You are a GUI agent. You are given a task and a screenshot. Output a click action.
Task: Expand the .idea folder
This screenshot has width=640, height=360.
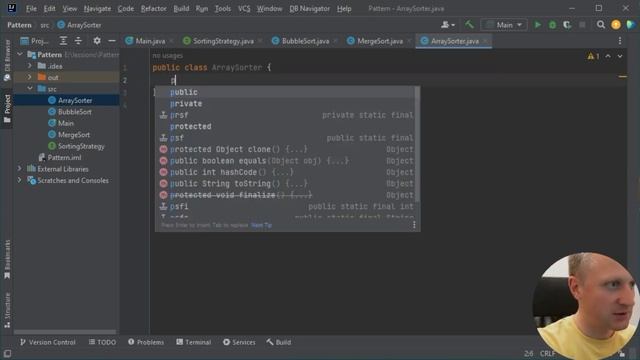tap(30, 66)
